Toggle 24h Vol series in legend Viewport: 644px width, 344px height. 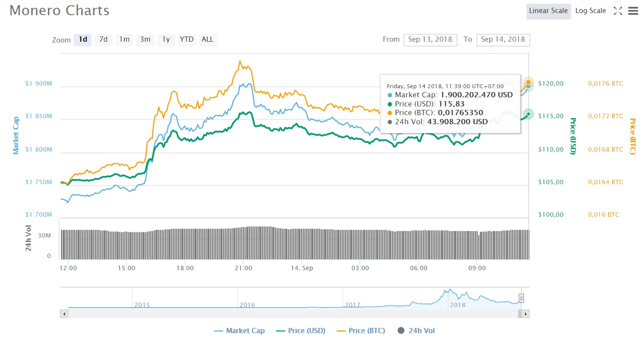click(416, 331)
